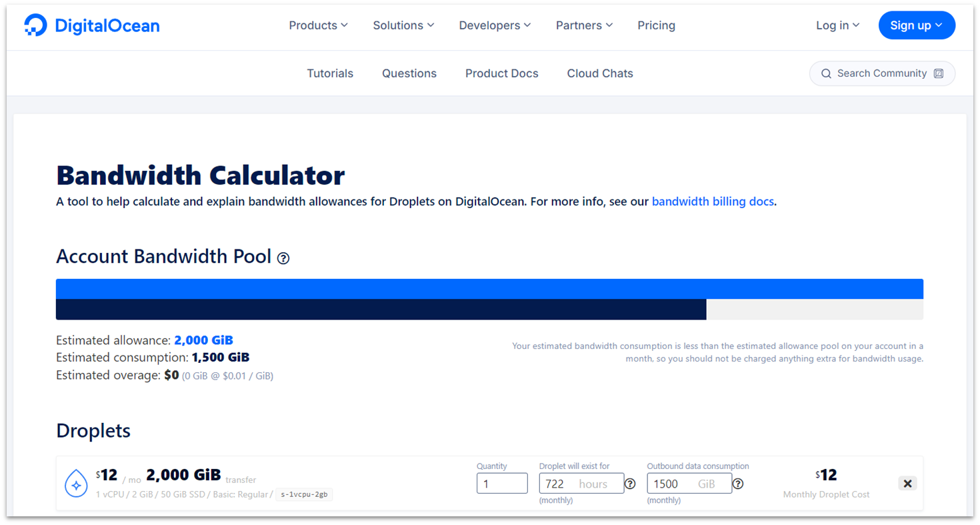980x525 pixels.
Task: Click the Outbound data consumption field
Action: [x=689, y=484]
